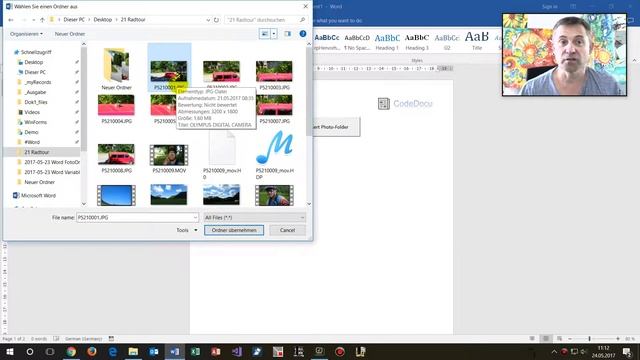Viewport: 640px width, 360px height.
Task: Switch to Print Layout view icon
Action: pyautogui.click(x=546, y=339)
